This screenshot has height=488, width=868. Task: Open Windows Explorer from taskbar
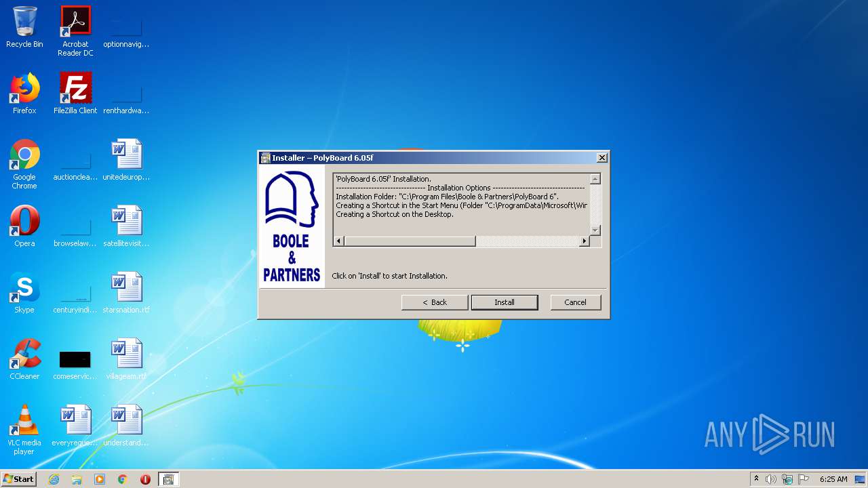click(77, 479)
